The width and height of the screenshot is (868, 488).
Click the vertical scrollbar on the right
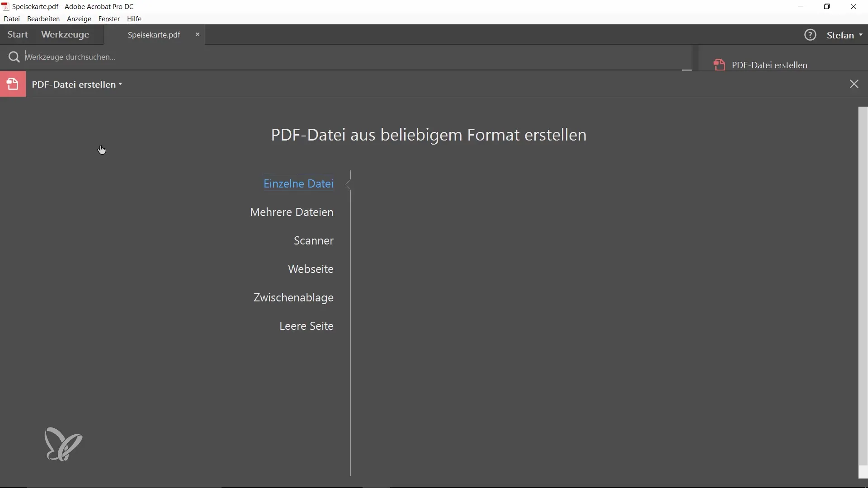click(863, 286)
